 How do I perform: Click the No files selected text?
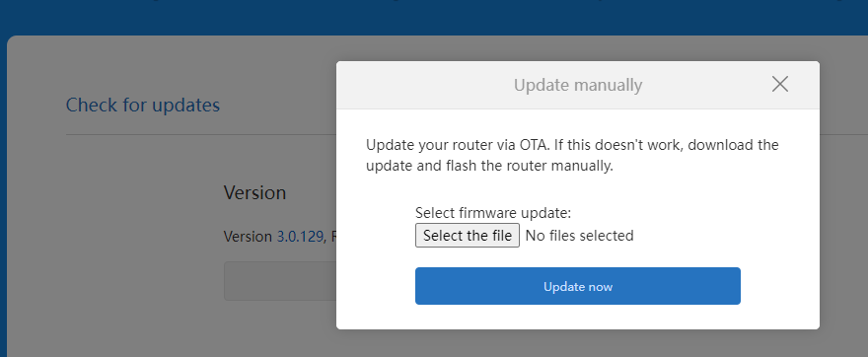[579, 236]
